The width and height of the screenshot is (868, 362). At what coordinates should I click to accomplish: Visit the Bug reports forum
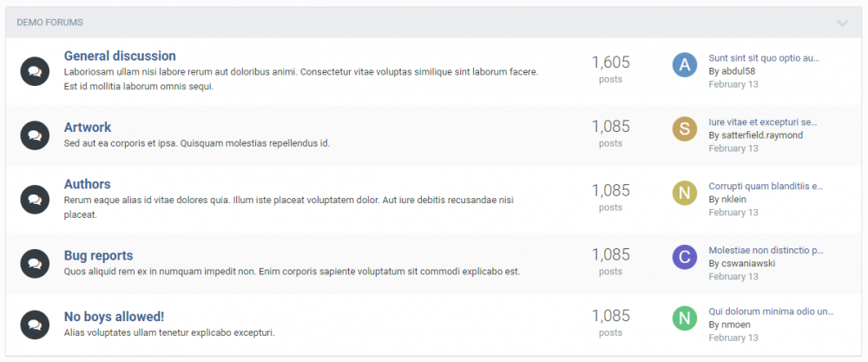coord(98,255)
